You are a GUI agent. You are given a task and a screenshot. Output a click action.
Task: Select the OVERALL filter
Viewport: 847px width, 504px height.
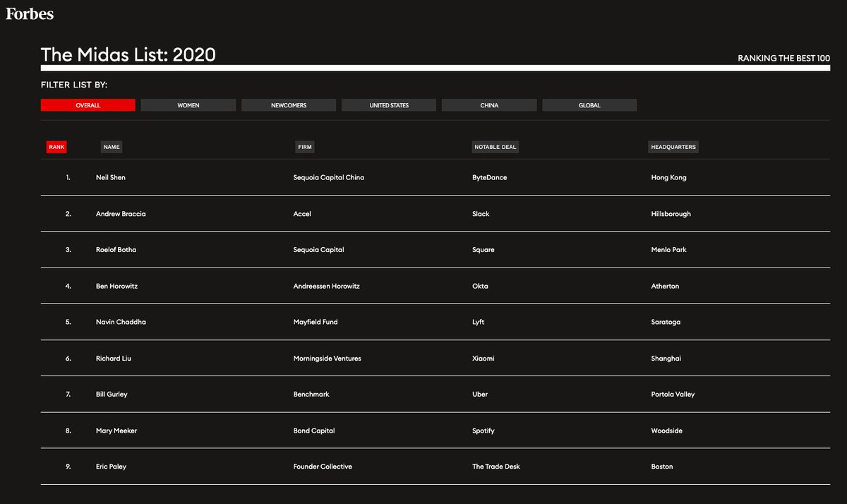pos(88,105)
